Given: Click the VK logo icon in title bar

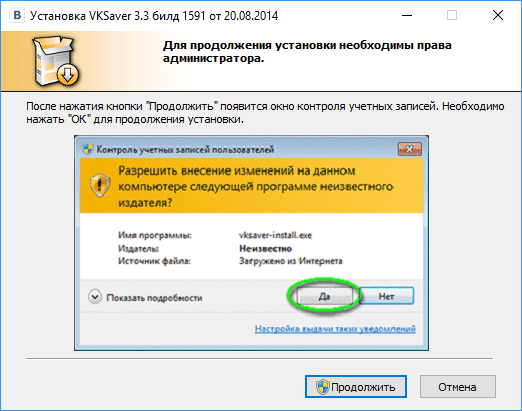Looking at the screenshot, I should (x=17, y=15).
